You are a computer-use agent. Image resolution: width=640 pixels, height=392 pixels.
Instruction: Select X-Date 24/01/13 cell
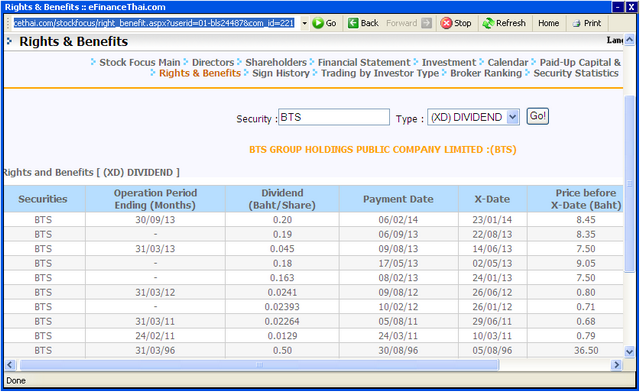(492, 278)
